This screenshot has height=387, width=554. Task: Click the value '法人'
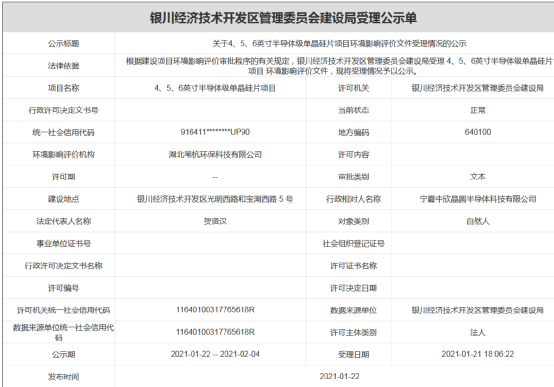[478, 333]
